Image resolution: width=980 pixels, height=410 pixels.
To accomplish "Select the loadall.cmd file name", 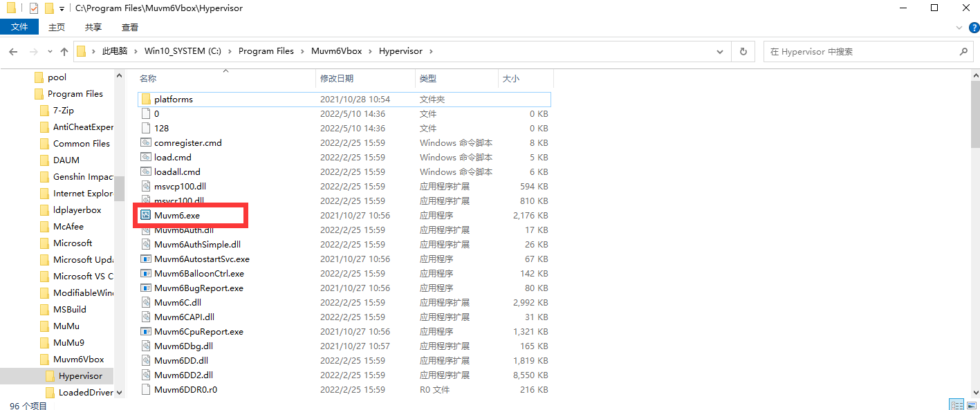I will (177, 171).
